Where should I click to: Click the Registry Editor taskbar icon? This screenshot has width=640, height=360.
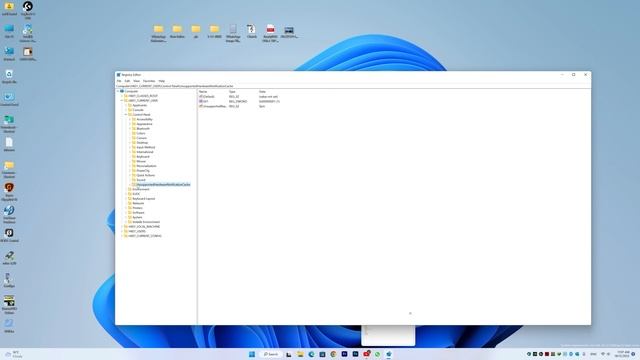pos(389,354)
